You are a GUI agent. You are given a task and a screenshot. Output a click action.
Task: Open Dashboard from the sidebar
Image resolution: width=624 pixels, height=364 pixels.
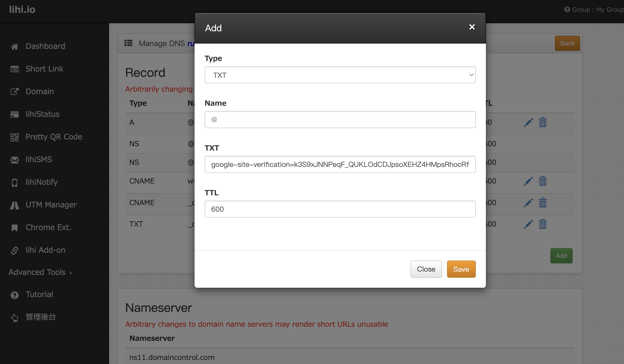(45, 46)
